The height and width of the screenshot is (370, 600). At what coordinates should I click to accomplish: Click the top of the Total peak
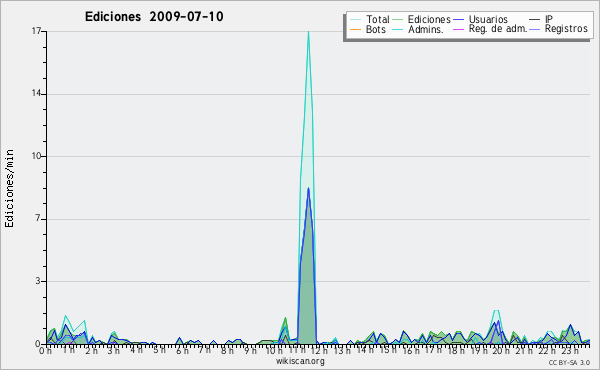click(308, 32)
